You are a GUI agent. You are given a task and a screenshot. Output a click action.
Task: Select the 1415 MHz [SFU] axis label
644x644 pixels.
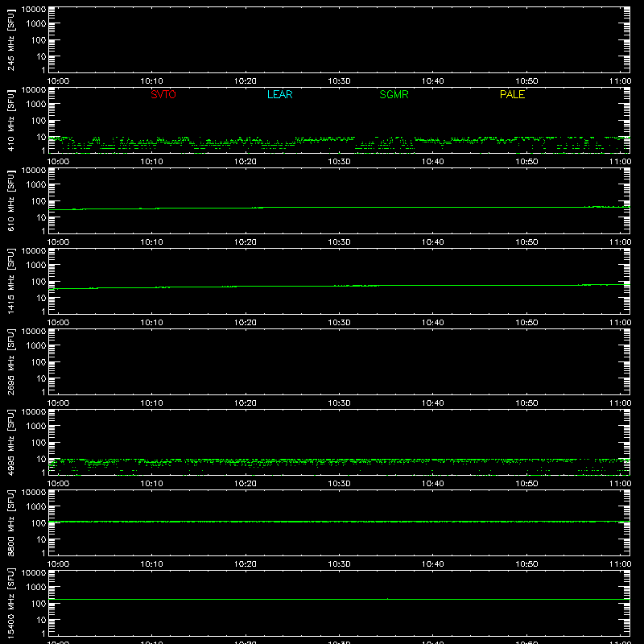pos(10,281)
